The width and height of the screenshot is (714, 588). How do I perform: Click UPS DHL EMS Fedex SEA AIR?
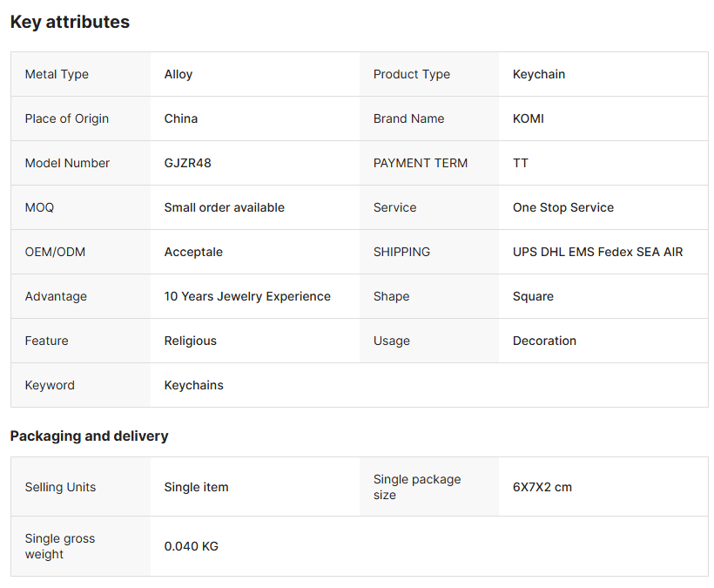pyautogui.click(x=598, y=252)
